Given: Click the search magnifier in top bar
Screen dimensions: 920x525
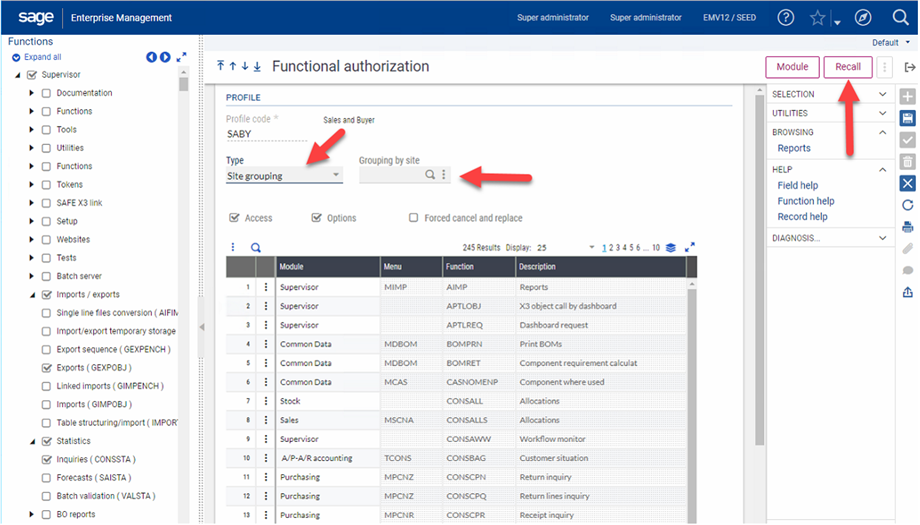Looking at the screenshot, I should (900, 17).
